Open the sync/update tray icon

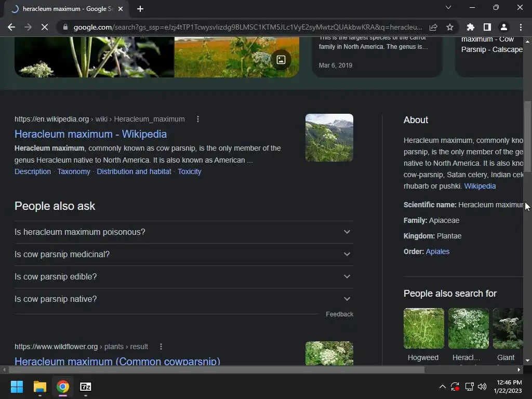pos(455,387)
